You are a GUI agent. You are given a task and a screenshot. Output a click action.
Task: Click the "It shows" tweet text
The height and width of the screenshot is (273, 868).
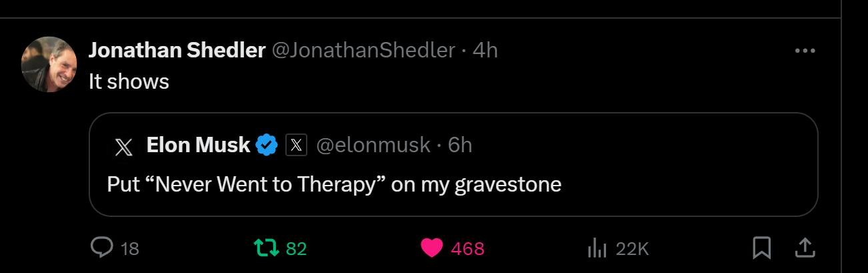coord(129,81)
